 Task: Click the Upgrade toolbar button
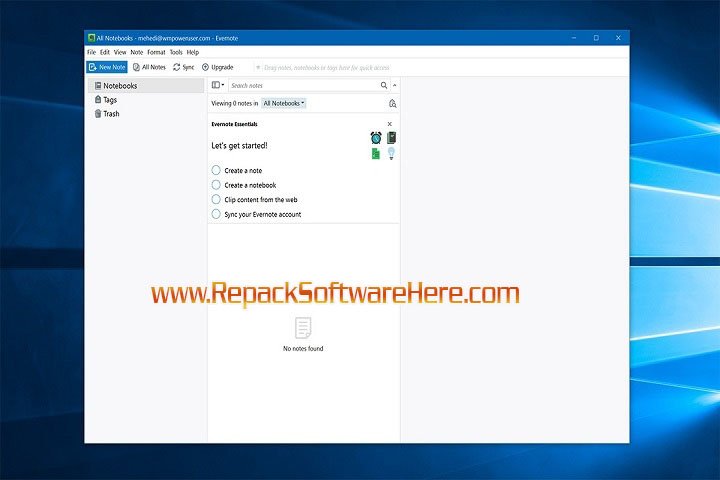tap(218, 67)
